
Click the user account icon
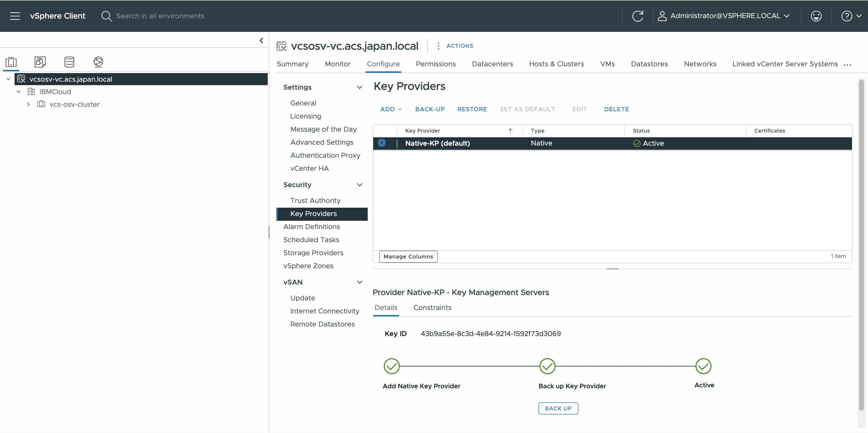(662, 16)
